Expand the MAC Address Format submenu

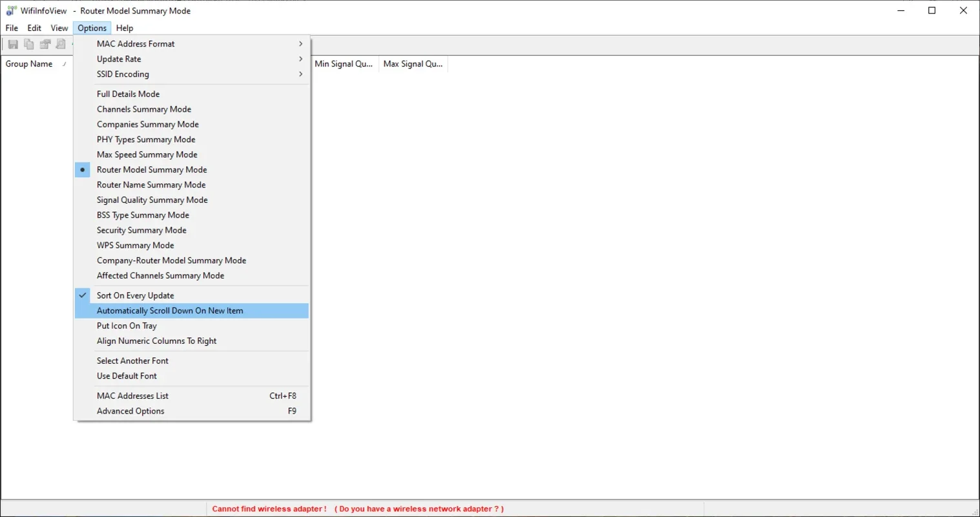pyautogui.click(x=192, y=44)
